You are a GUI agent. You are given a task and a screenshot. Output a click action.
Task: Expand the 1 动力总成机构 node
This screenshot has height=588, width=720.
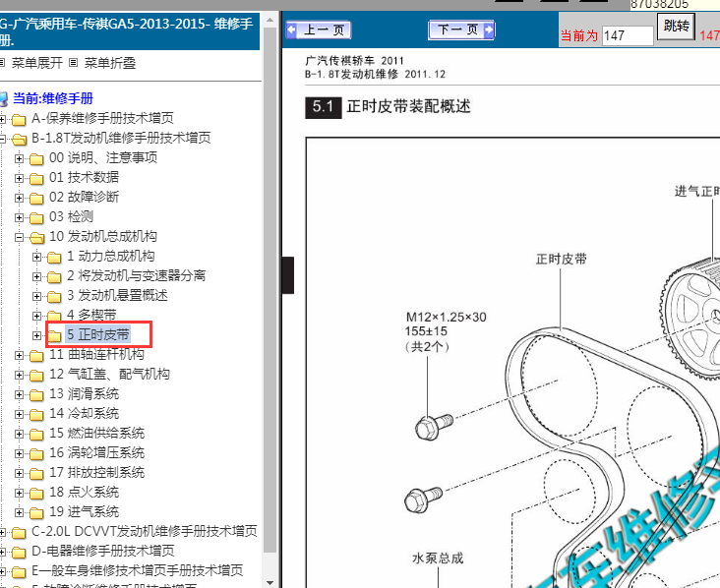pyautogui.click(x=36, y=257)
